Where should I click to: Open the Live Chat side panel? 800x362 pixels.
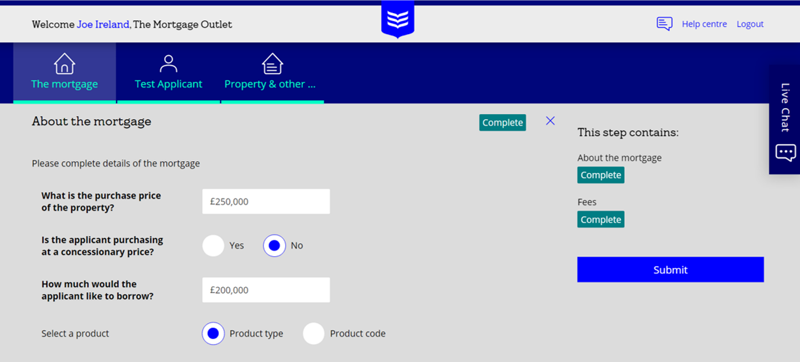pyautogui.click(x=785, y=119)
